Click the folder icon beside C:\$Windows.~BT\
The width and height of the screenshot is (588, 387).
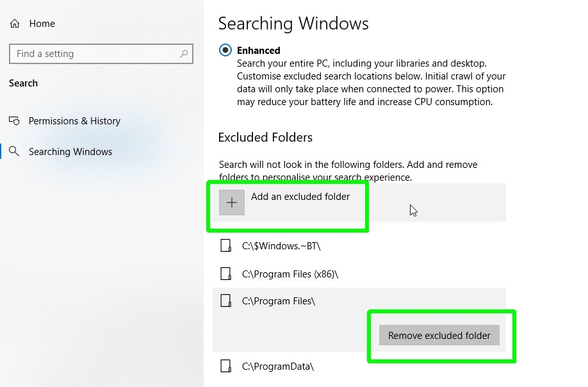(225, 245)
